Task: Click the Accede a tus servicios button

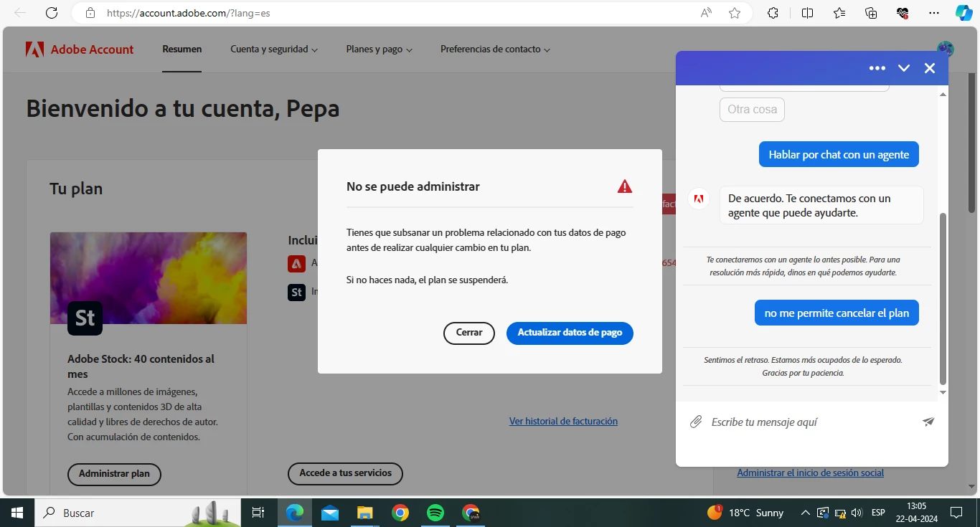Action: [346, 473]
